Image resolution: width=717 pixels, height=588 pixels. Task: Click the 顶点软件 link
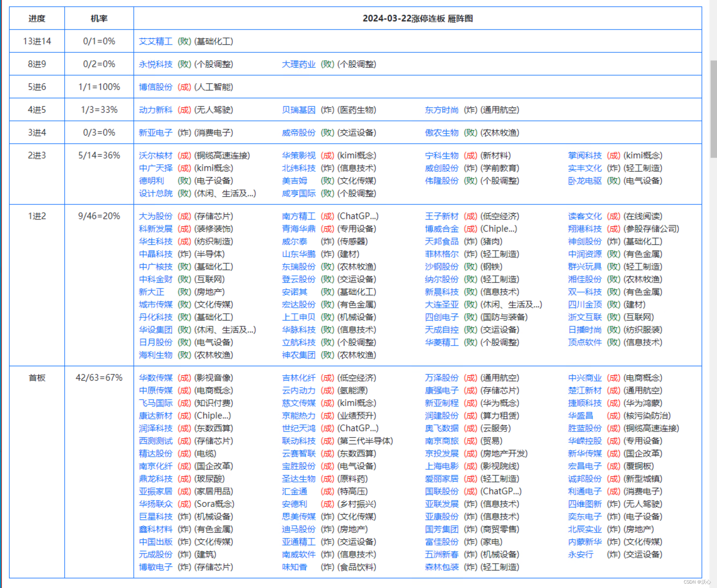point(585,342)
